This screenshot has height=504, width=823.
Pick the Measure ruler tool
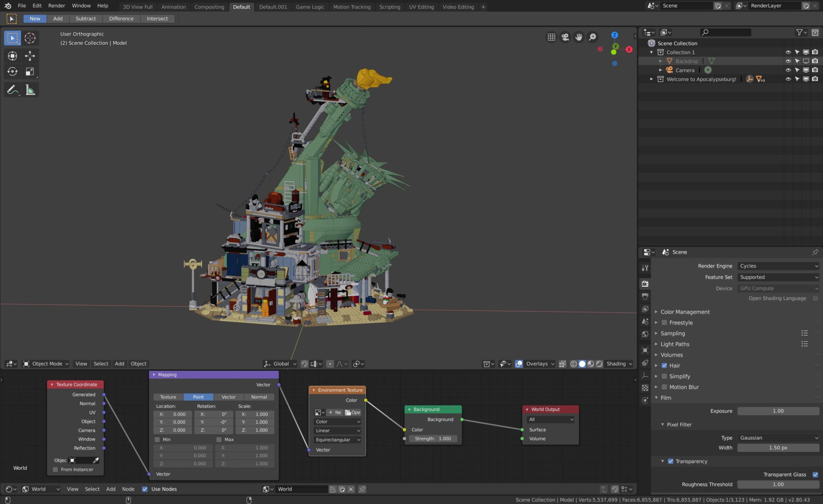click(x=30, y=90)
